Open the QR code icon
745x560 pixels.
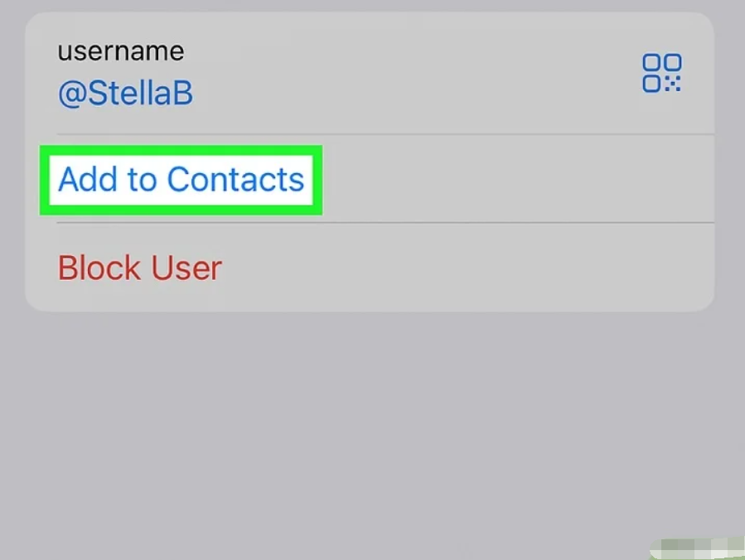tap(661, 73)
